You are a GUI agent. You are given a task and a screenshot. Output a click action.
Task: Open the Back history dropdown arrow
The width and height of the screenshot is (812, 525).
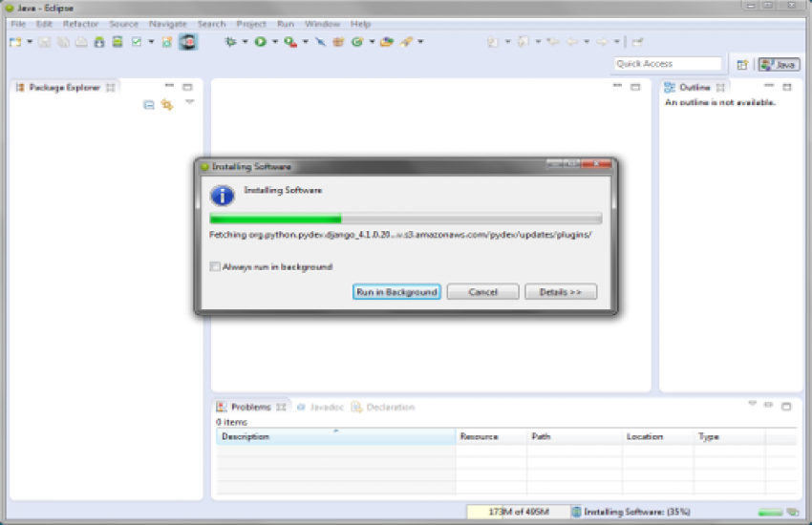click(x=587, y=42)
